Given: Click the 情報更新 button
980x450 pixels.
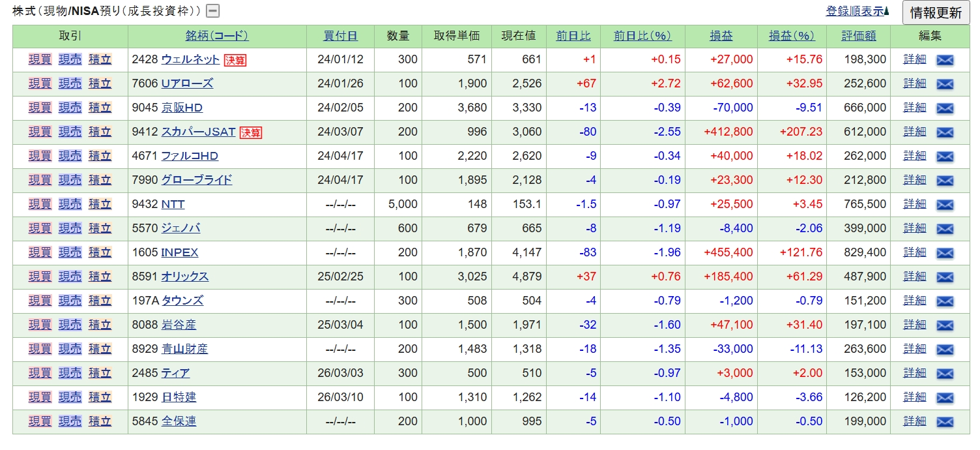Looking at the screenshot, I should (936, 12).
